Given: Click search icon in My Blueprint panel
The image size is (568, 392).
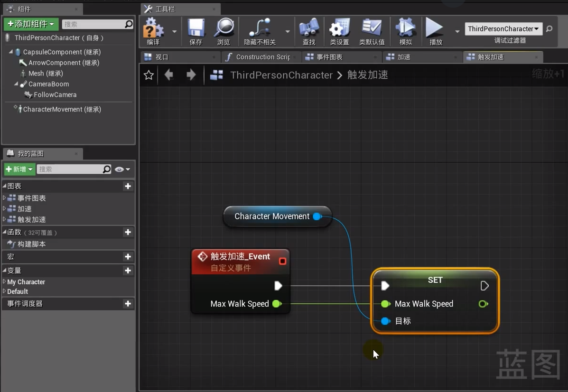Looking at the screenshot, I should (106, 169).
